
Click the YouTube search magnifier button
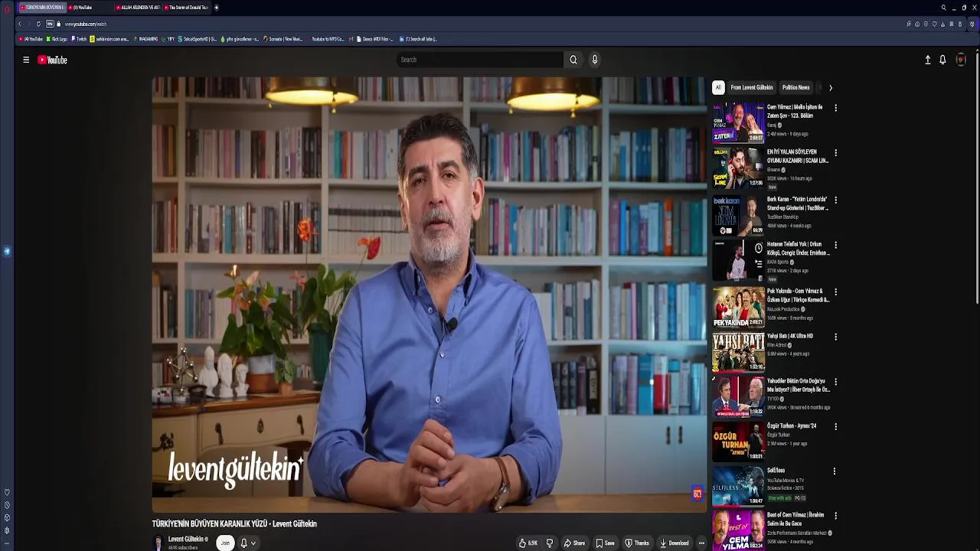[x=573, y=60]
